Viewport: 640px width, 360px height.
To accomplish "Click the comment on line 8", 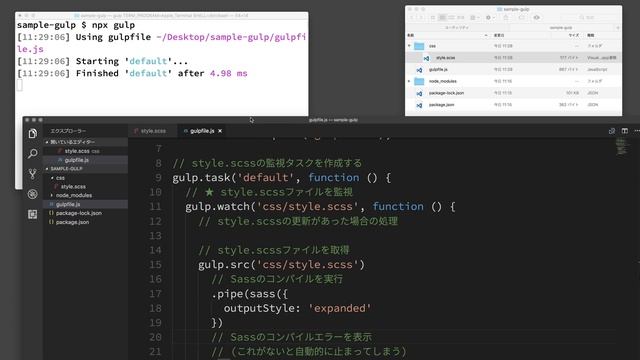I will pyautogui.click(x=267, y=163).
